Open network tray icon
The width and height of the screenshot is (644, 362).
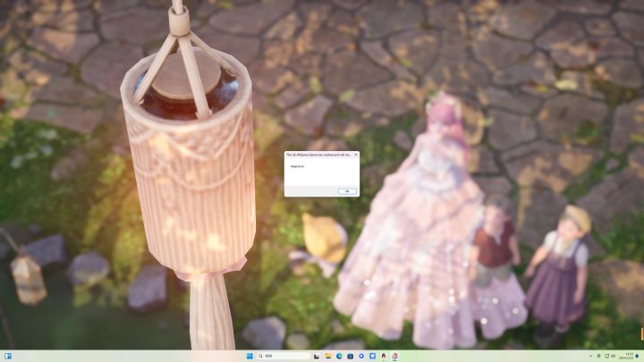point(606,356)
